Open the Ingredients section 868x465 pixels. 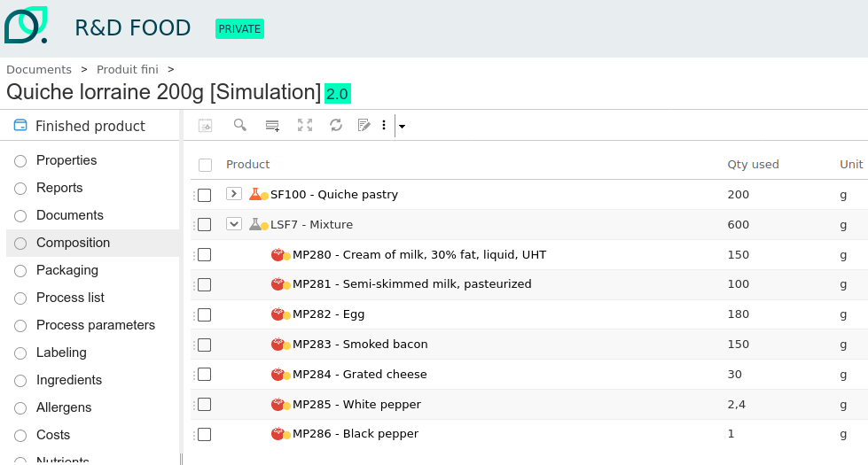pos(69,380)
